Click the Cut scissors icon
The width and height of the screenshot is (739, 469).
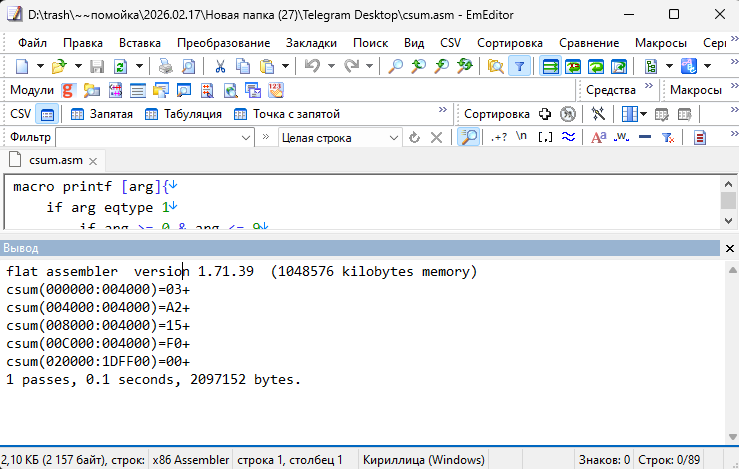(x=219, y=67)
